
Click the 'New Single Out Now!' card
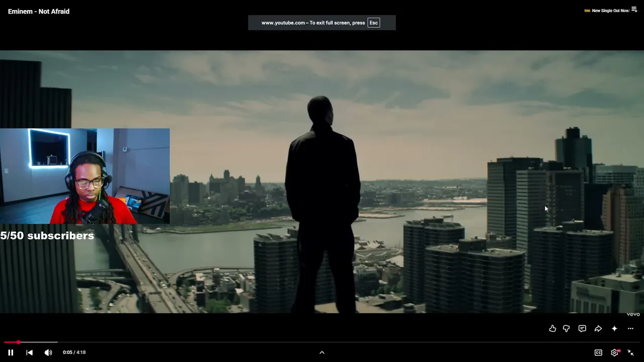tap(607, 11)
